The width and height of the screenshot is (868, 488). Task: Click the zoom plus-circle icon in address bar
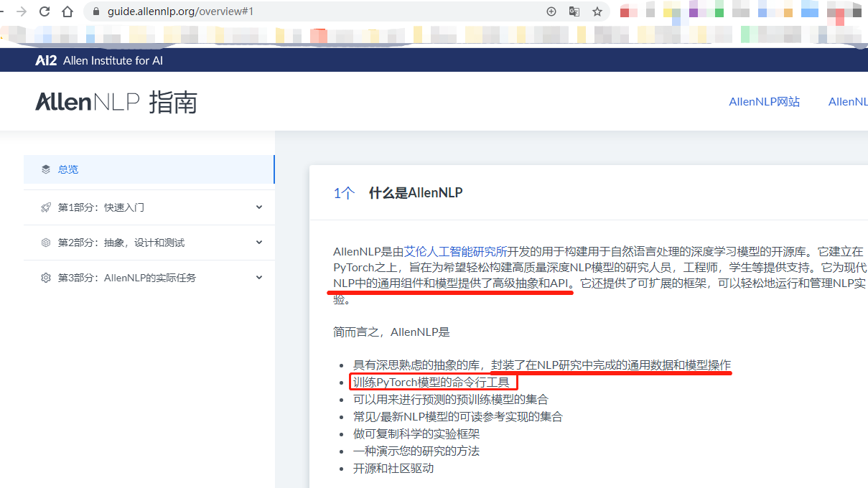[x=551, y=11]
